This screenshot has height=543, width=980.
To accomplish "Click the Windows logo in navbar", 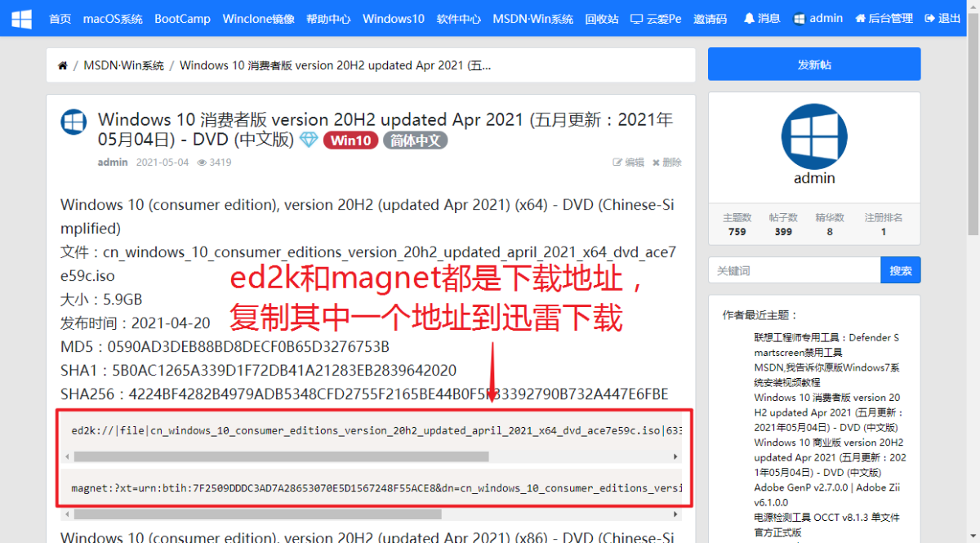I will click(x=22, y=18).
